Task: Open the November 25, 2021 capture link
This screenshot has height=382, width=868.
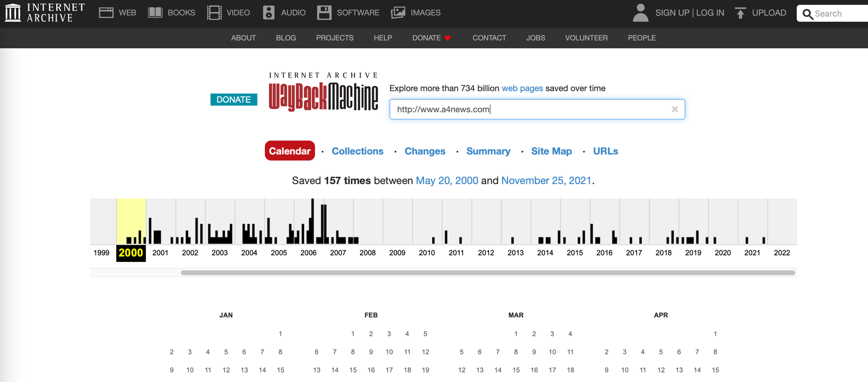Action: point(546,180)
